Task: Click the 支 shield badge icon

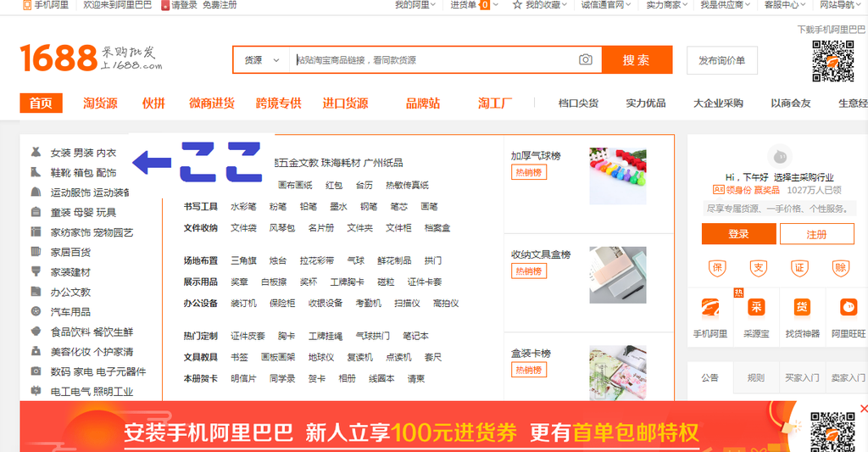Action: (x=759, y=269)
